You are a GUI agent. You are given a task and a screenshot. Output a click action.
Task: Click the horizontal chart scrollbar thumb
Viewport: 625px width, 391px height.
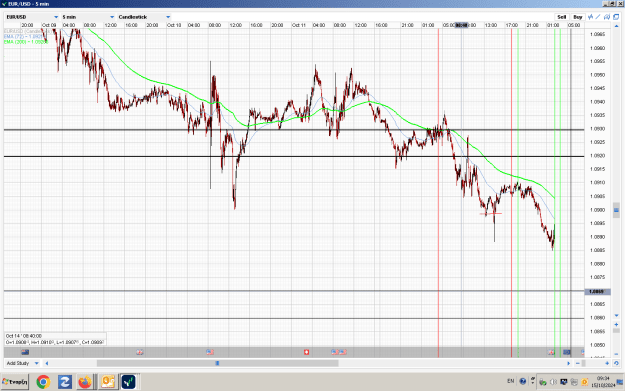[x=218, y=363]
